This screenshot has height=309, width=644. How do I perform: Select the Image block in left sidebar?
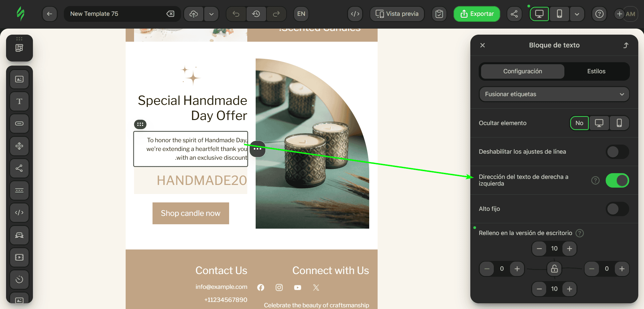coord(19,79)
